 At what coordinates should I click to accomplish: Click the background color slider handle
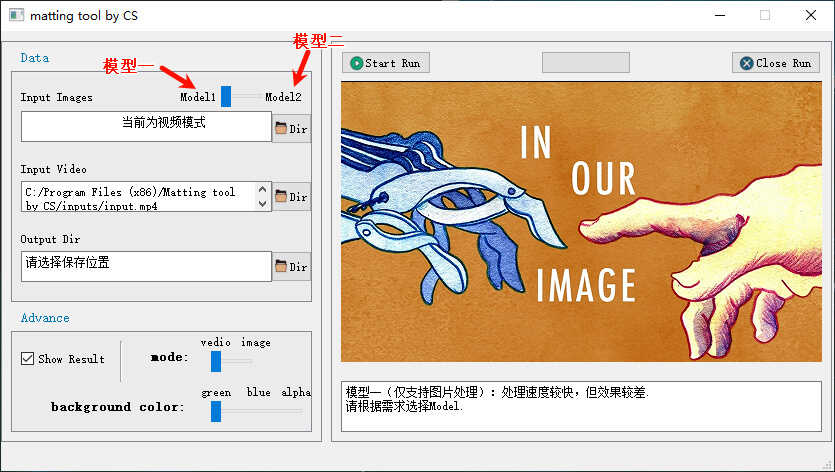[x=216, y=410]
